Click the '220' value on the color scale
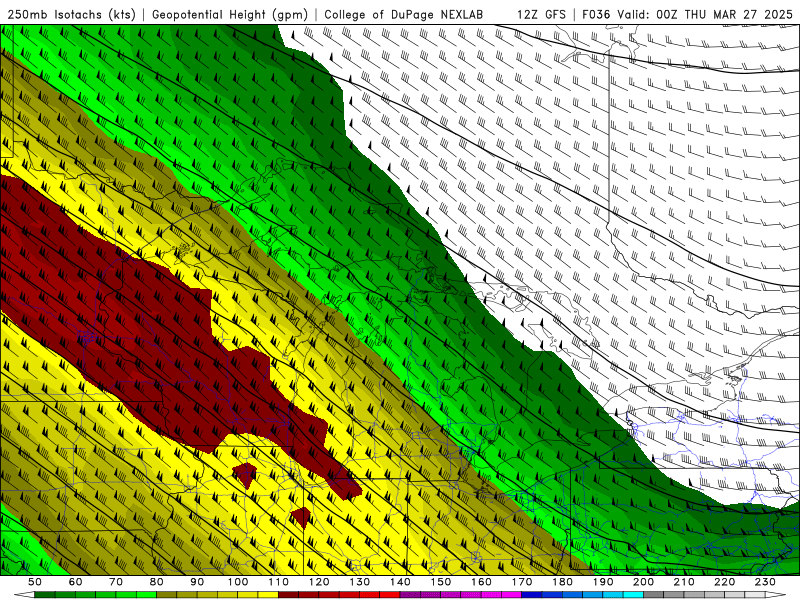 click(724, 582)
